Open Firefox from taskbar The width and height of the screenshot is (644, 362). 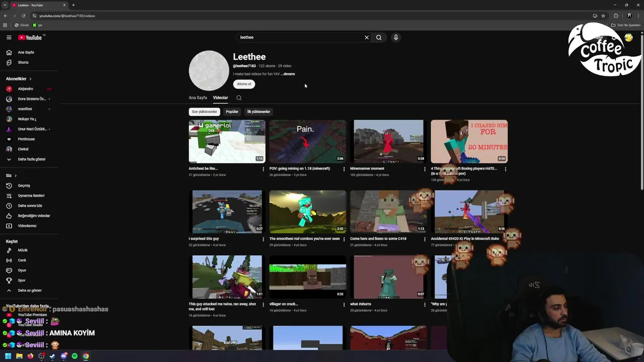pyautogui.click(x=30, y=356)
